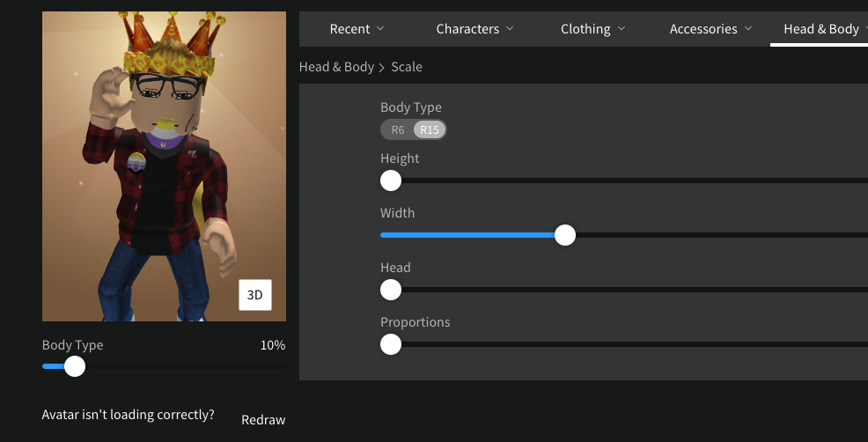The height and width of the screenshot is (442, 868).
Task: Click the breadcrumb arrow separator icon
Action: coord(381,68)
